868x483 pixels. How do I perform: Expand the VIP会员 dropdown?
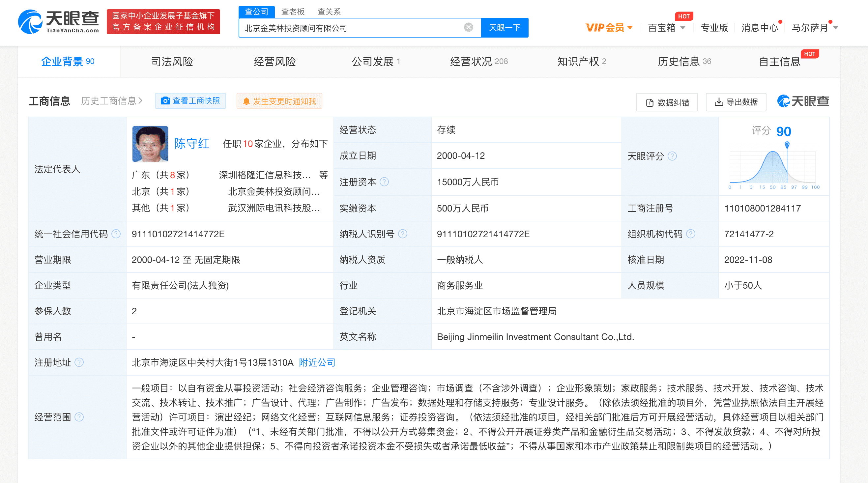609,28
